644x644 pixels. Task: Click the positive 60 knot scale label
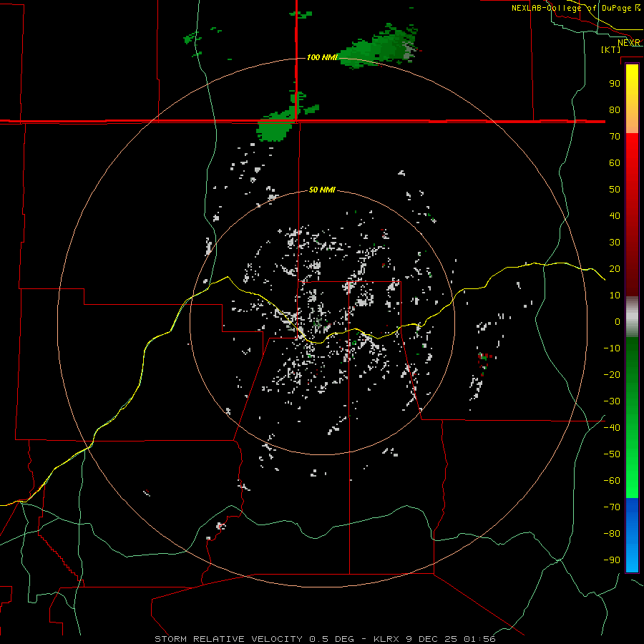[615, 162]
